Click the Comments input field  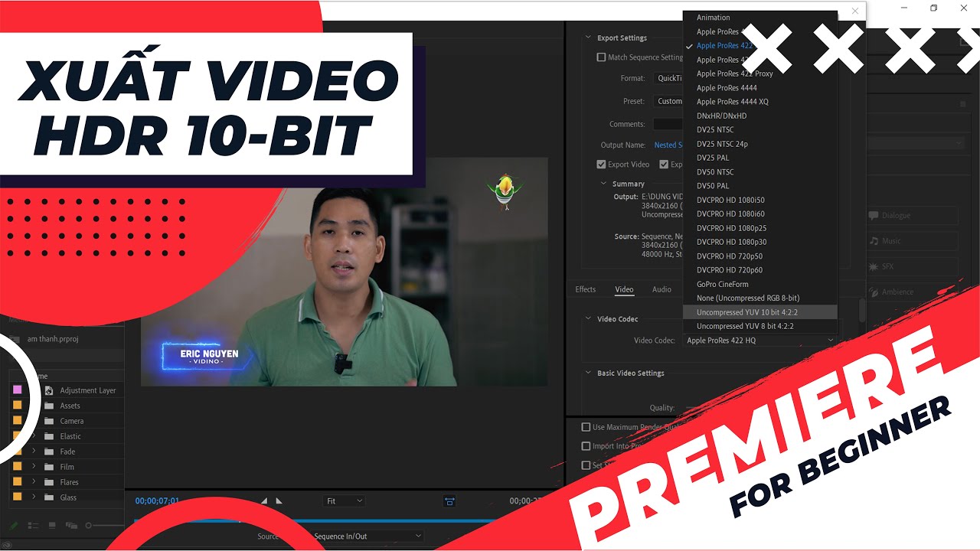tap(668, 124)
